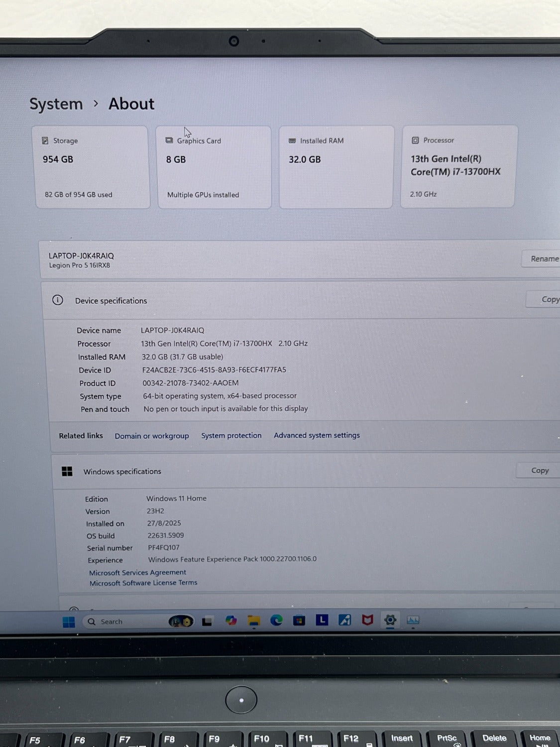560x747 pixels.
Task: Click the Installed RAM icon
Action: click(292, 140)
